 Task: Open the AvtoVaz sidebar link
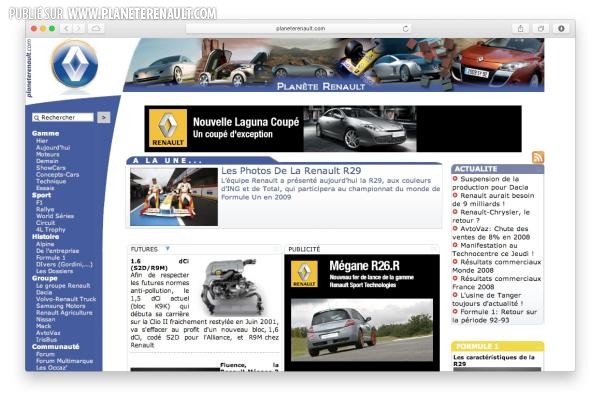point(48,333)
